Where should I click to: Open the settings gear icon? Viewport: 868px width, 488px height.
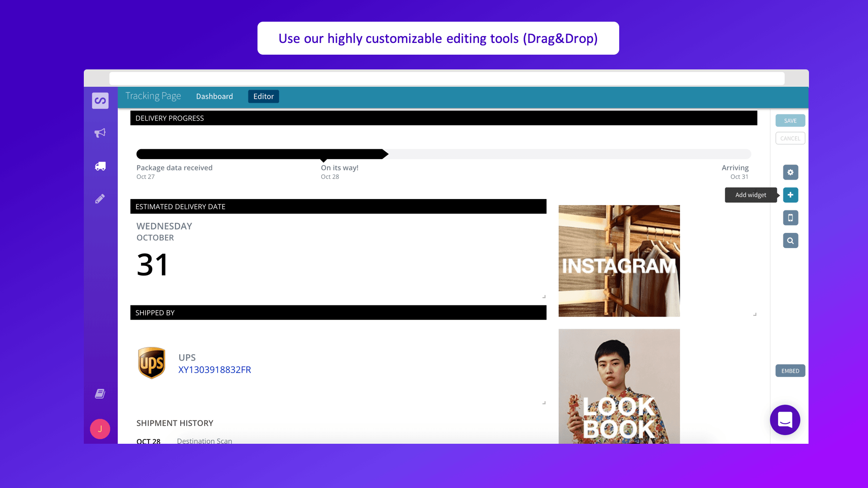pyautogui.click(x=791, y=172)
